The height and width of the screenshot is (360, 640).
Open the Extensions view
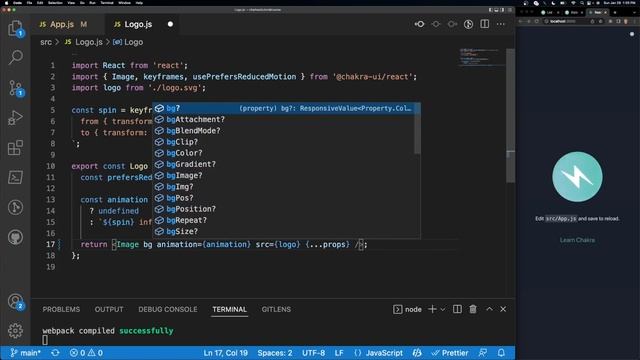coord(16,147)
